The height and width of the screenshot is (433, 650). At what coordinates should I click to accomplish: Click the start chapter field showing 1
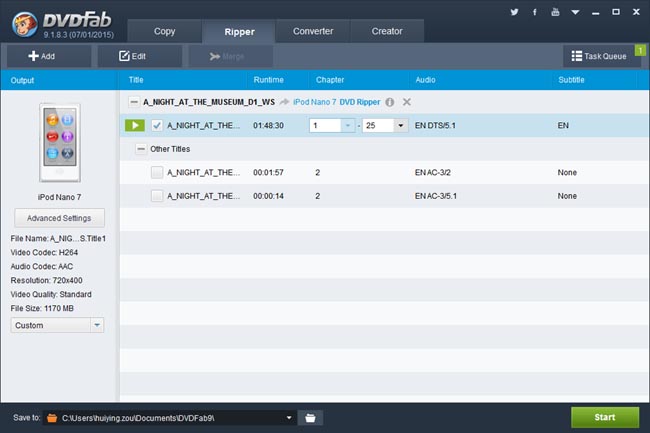point(325,126)
